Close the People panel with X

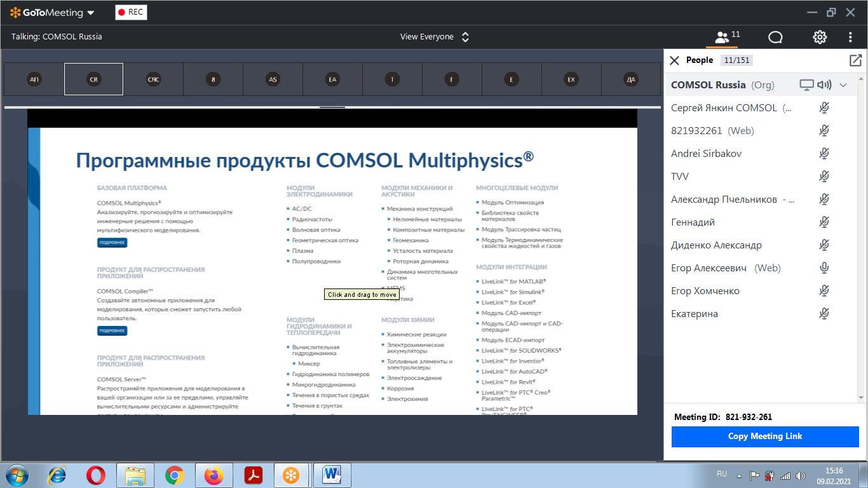point(675,60)
